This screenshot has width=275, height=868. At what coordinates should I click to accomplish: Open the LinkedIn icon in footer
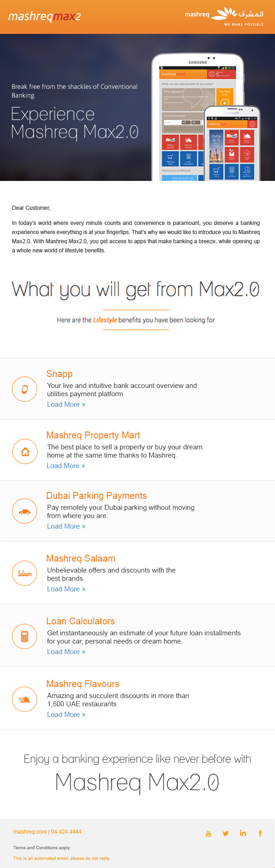(243, 833)
